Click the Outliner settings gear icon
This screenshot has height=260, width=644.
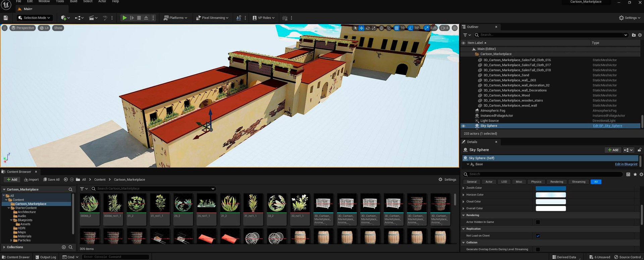pos(640,35)
